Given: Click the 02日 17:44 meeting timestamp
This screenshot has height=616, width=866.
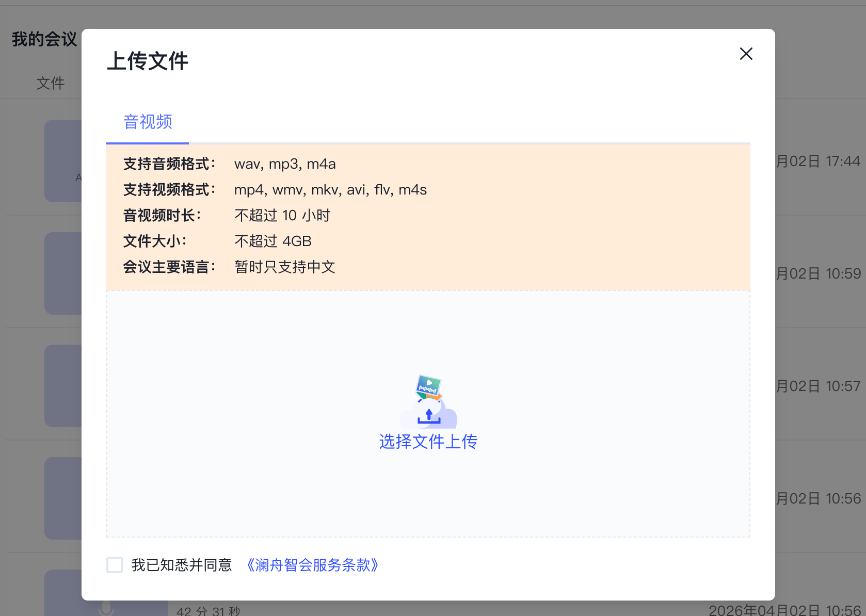Looking at the screenshot, I should 818,161.
